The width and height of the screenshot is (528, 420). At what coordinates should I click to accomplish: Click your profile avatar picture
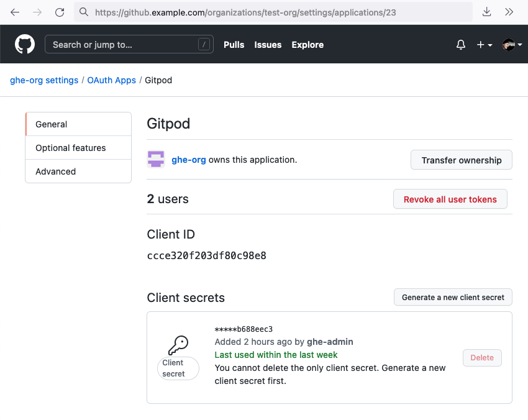coord(508,44)
